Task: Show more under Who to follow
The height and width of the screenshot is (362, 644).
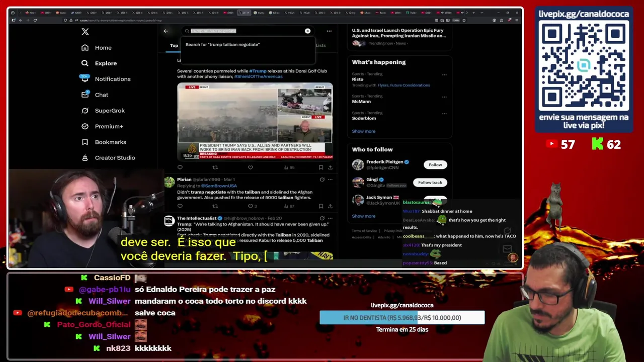Action: pyautogui.click(x=363, y=216)
